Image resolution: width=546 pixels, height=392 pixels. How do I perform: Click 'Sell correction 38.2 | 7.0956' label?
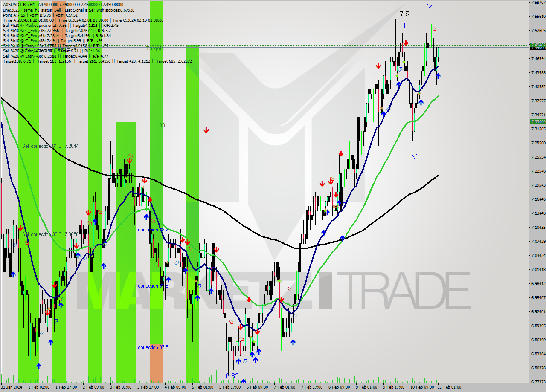click(50, 234)
